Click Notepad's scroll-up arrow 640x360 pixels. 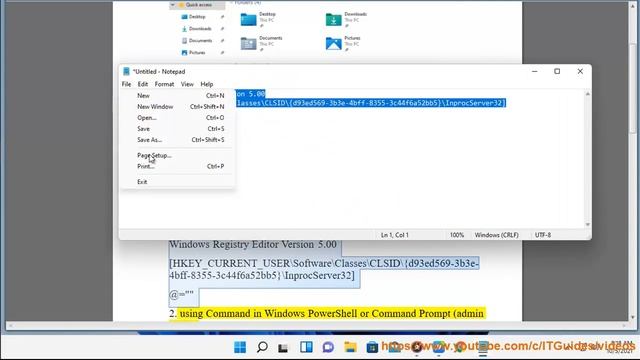click(x=588, y=94)
